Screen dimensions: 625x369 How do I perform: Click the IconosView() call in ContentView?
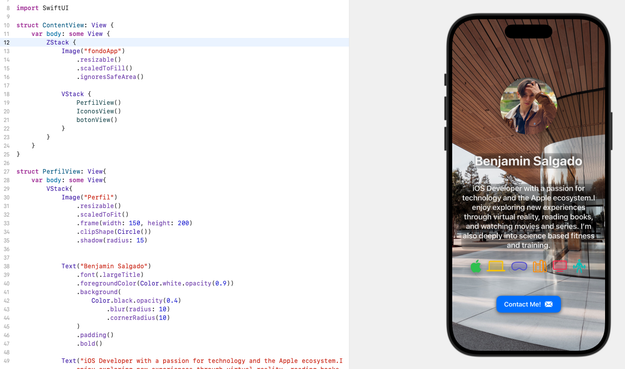point(99,111)
